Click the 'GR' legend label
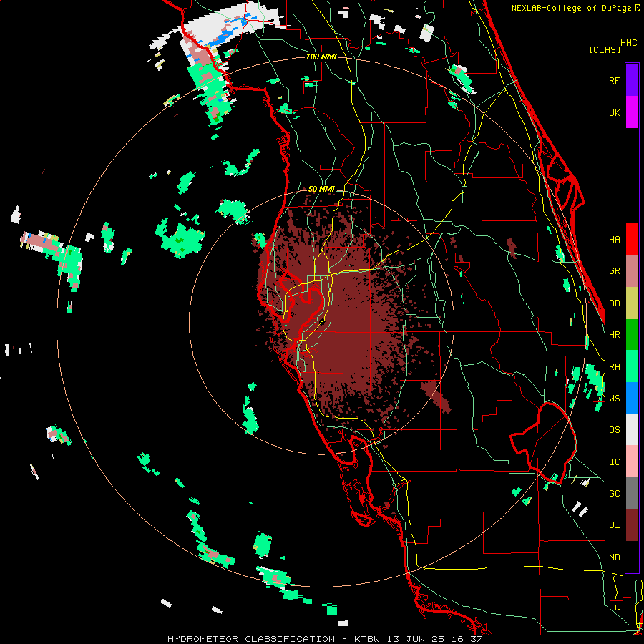 pyautogui.click(x=614, y=271)
